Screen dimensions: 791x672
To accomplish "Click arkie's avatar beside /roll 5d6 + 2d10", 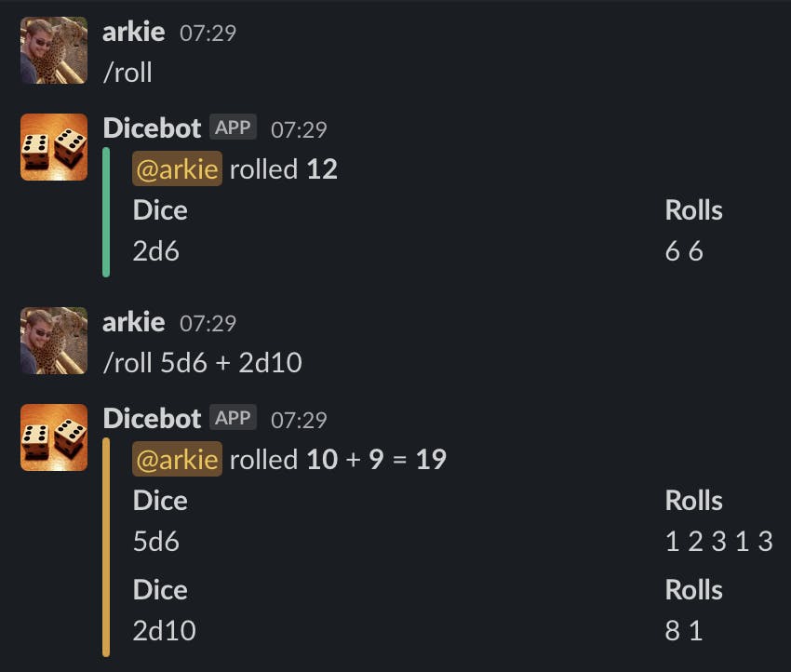I will point(53,341).
